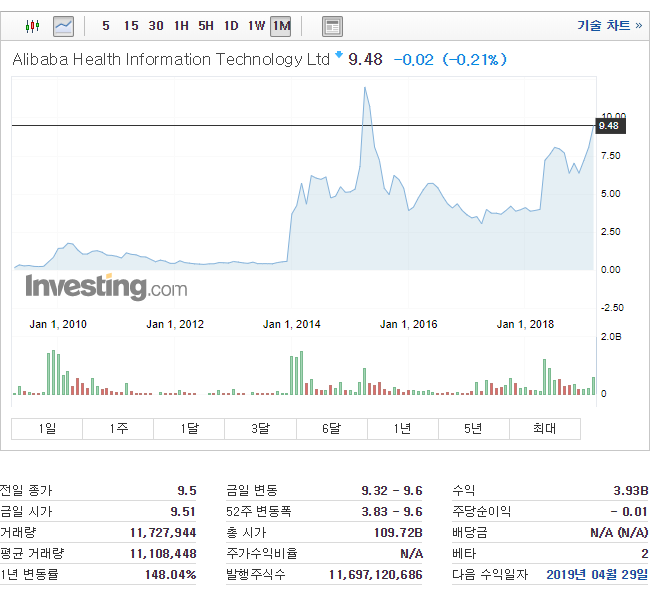Set the 30 minute interval
The height and width of the screenshot is (598, 659).
click(156, 26)
